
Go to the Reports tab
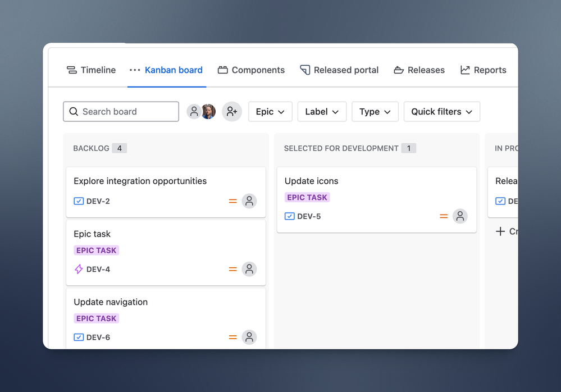pyautogui.click(x=484, y=70)
